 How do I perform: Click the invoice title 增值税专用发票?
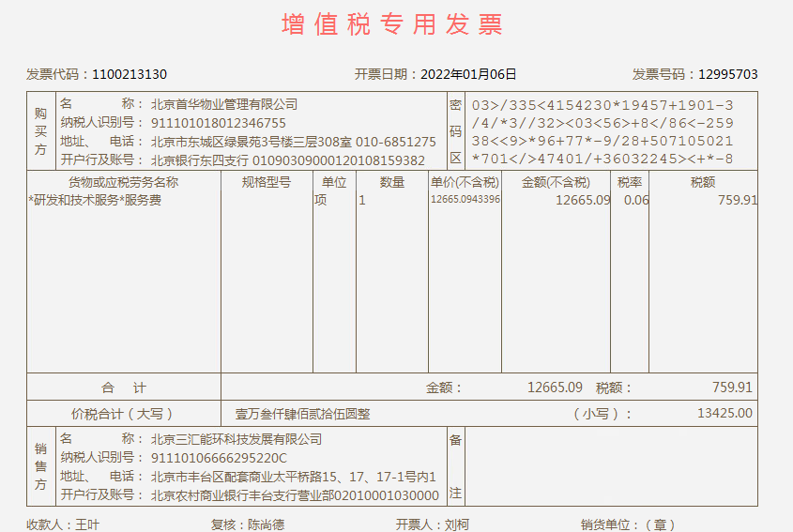pos(392,25)
